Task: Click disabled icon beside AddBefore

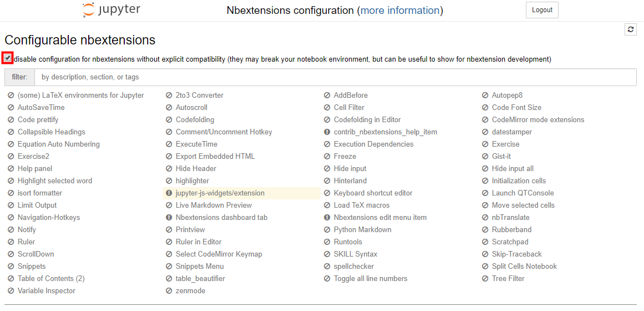Action: pyautogui.click(x=327, y=96)
